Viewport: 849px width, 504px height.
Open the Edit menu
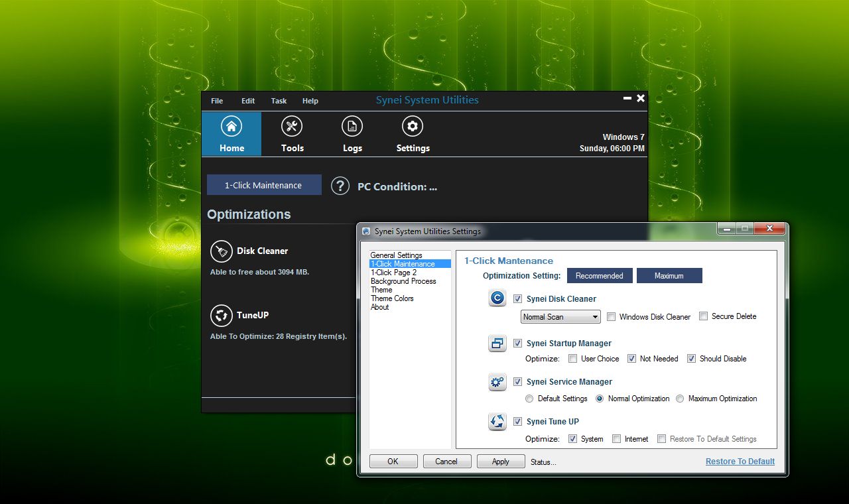[x=248, y=101]
